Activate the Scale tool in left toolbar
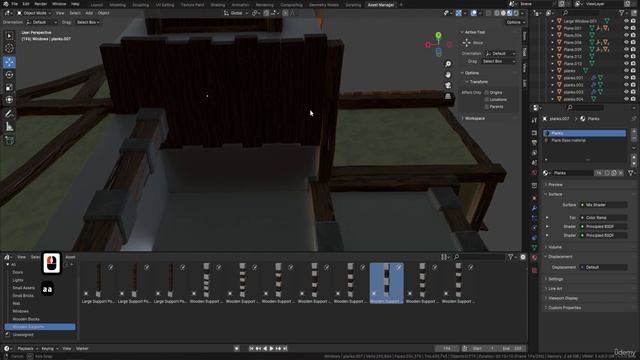 (x=9, y=87)
